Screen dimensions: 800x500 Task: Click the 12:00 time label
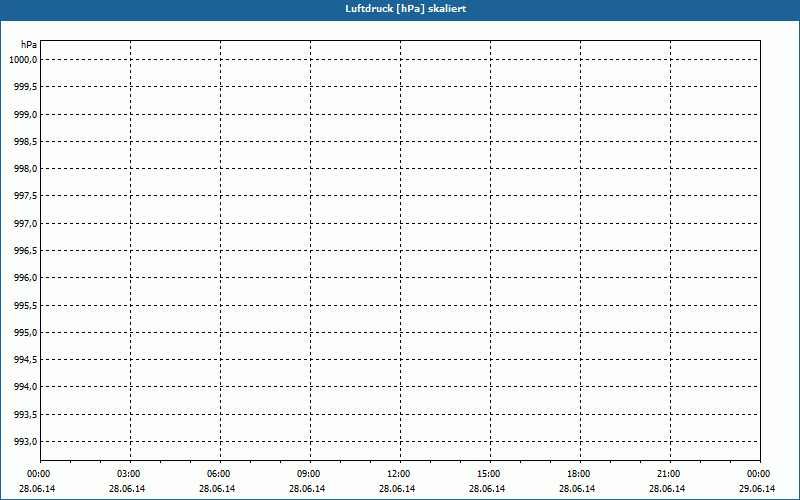pyautogui.click(x=399, y=474)
